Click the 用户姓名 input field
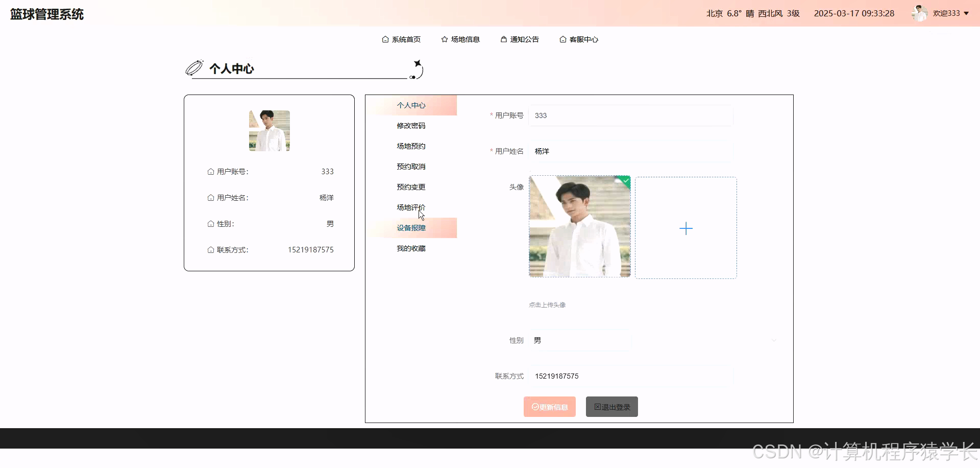This screenshot has height=468, width=980. pos(630,151)
